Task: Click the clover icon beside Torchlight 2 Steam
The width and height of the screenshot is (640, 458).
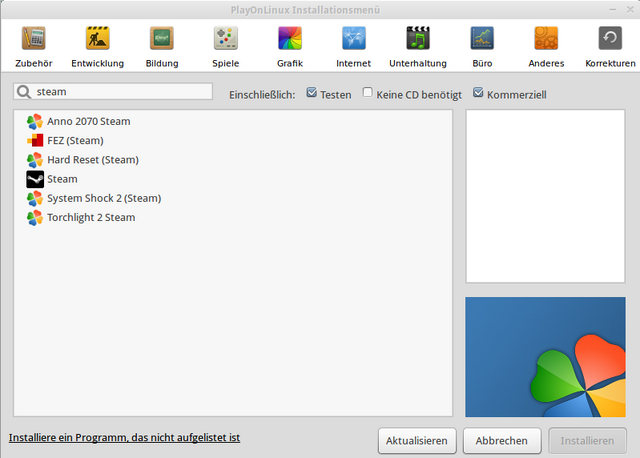Action: point(35,218)
